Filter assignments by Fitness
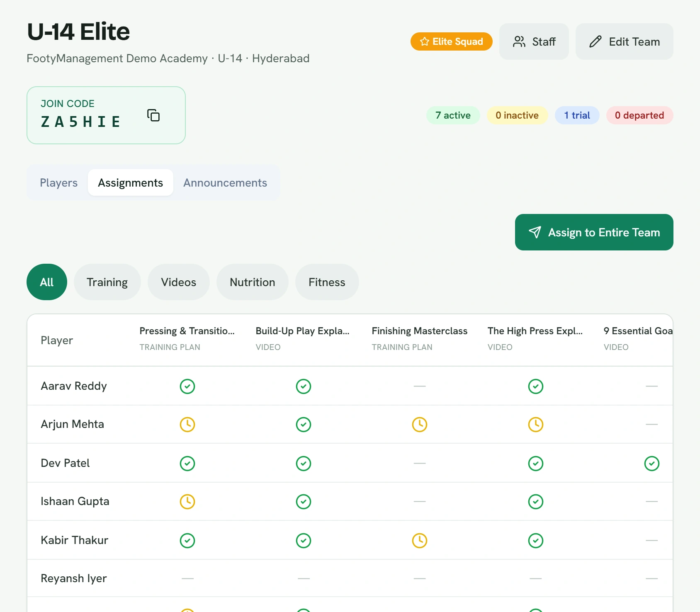 327,282
